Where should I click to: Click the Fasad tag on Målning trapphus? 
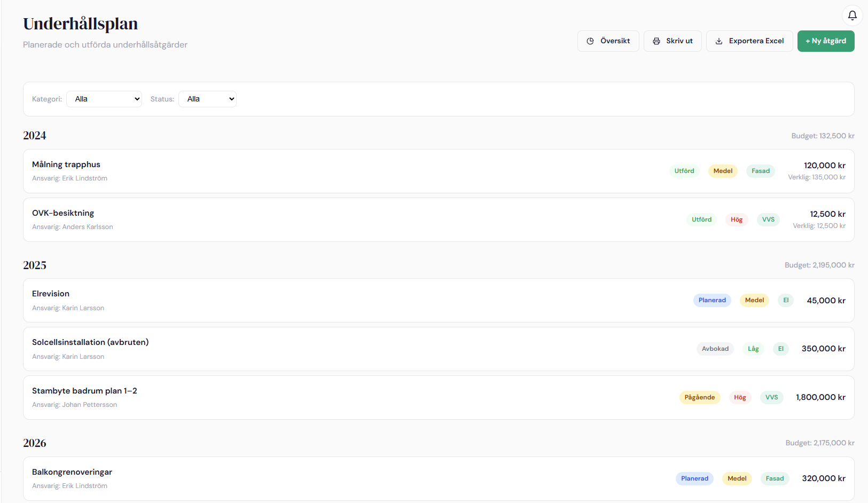(x=760, y=171)
